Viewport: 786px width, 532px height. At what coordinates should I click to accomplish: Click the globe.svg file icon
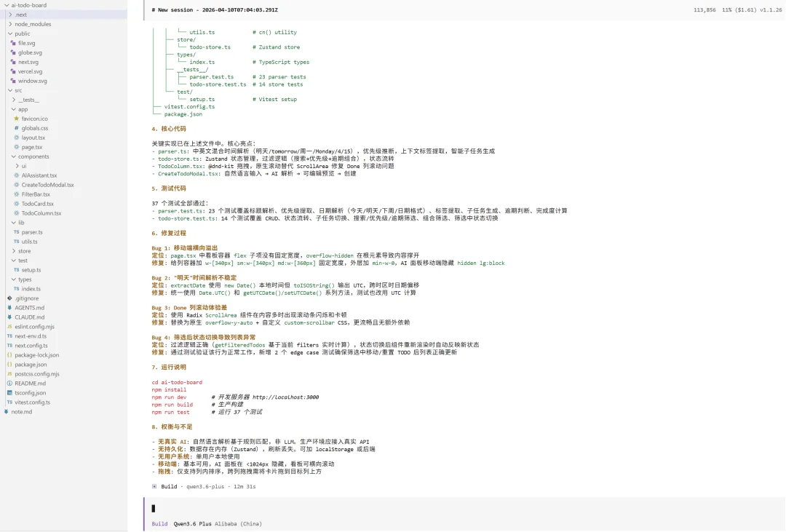[12, 52]
